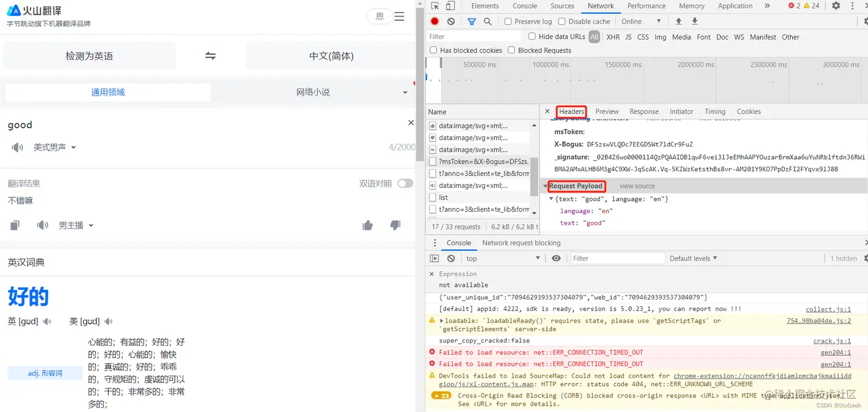This screenshot has width=868, height=412.
Task: Play the translation result audio
Action: click(x=42, y=225)
